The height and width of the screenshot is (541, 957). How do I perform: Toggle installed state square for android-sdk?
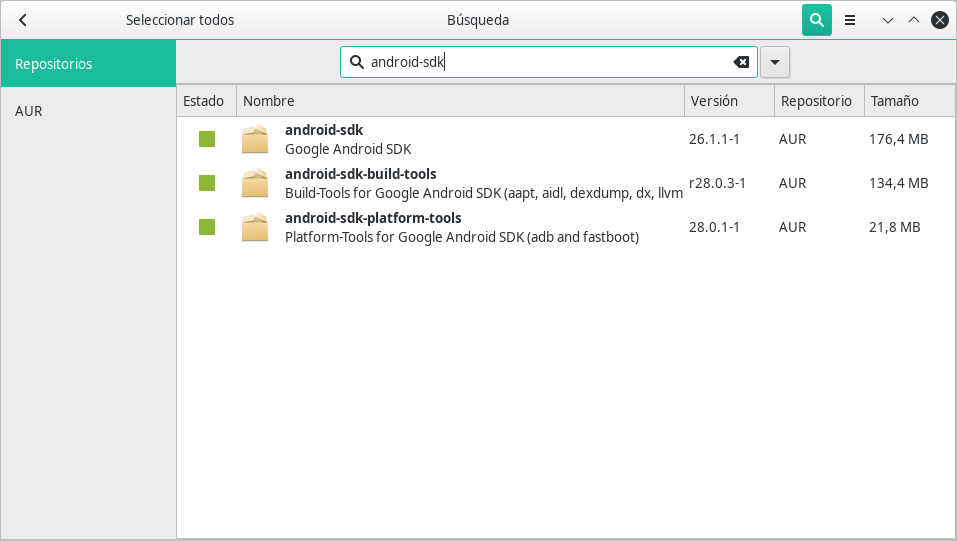(x=207, y=139)
